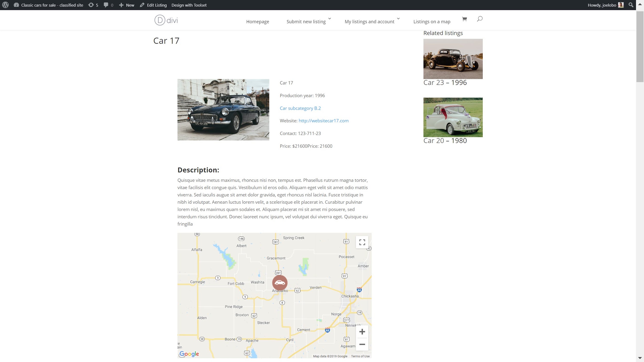Open the admin bar search icon

point(631,5)
